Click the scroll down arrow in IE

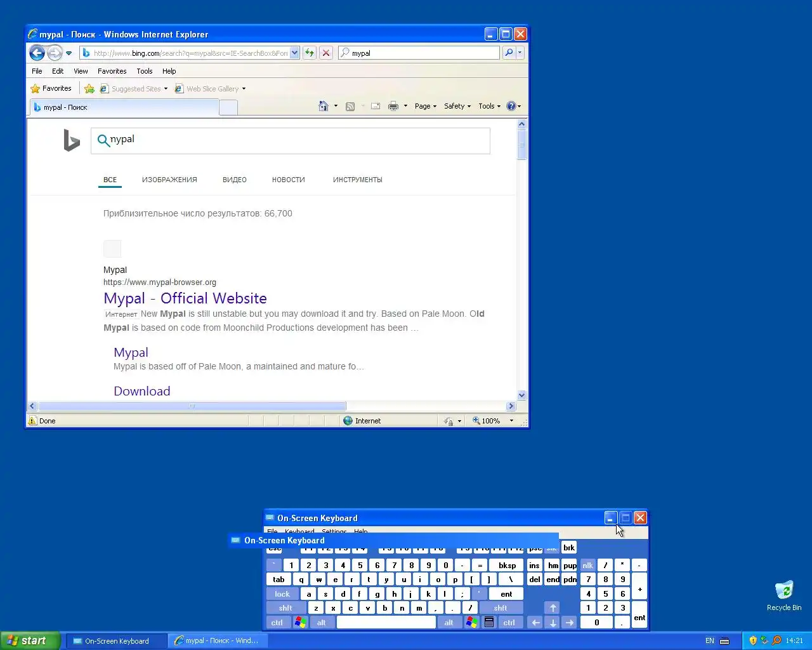[522, 395]
